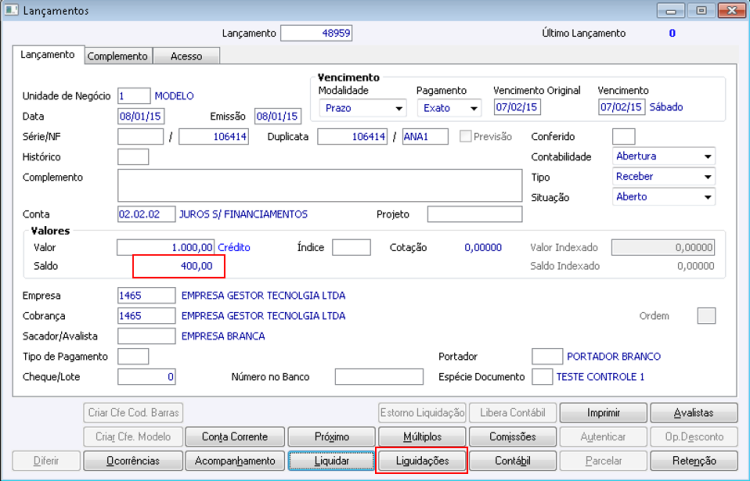This screenshot has height=481, width=750.
Task: Expand the Modalidade dropdown showing Prazo
Action: [x=363, y=108]
